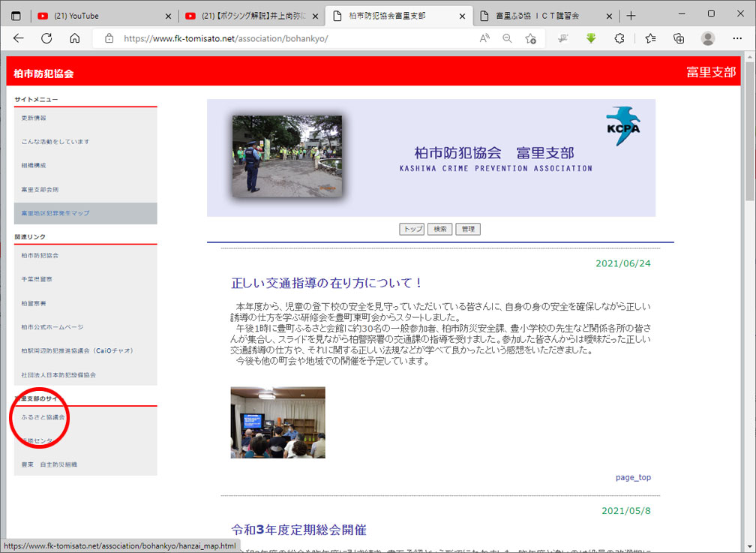Open the user profile avatar

[x=708, y=38]
